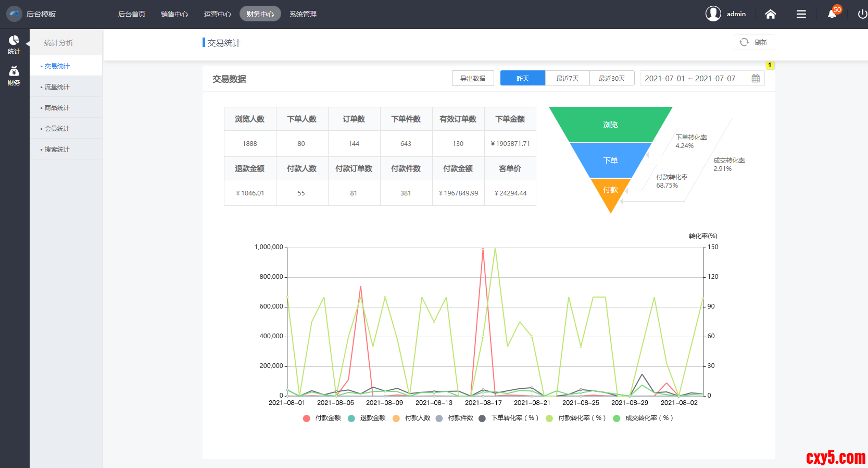Select the 财务 money bag sidebar icon

point(14,76)
